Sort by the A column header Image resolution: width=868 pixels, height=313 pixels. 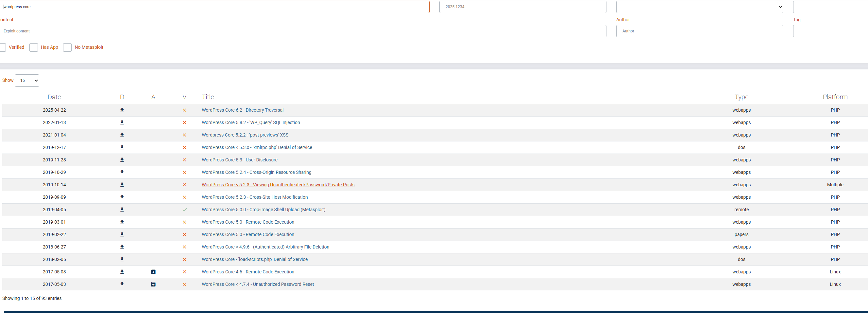pos(153,97)
